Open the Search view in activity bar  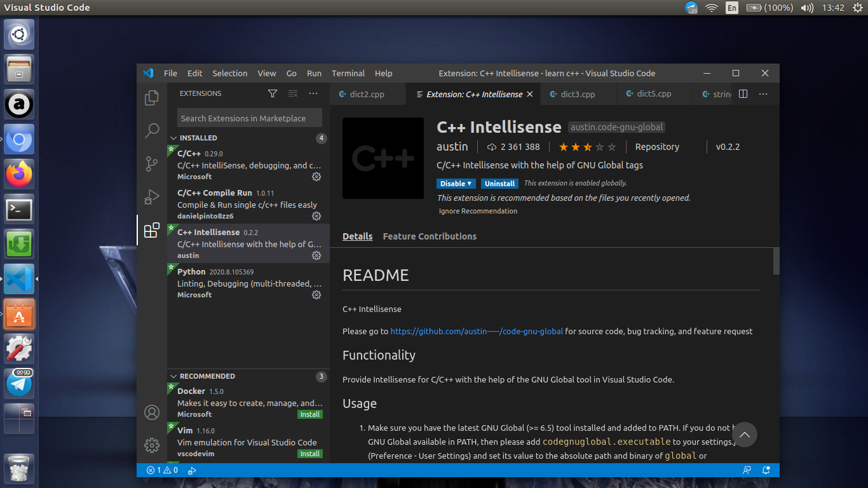[152, 131]
